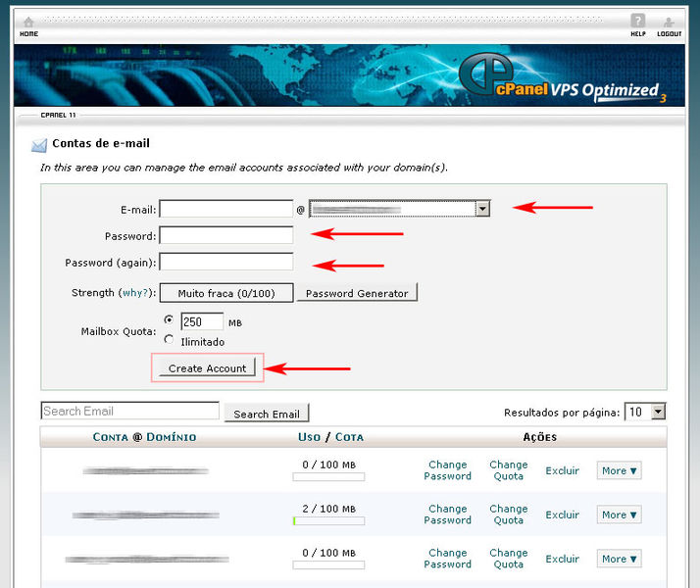Click the envelope icon beside Contas de e-mail
Viewport: 700px width, 588px height.
pyautogui.click(x=39, y=145)
